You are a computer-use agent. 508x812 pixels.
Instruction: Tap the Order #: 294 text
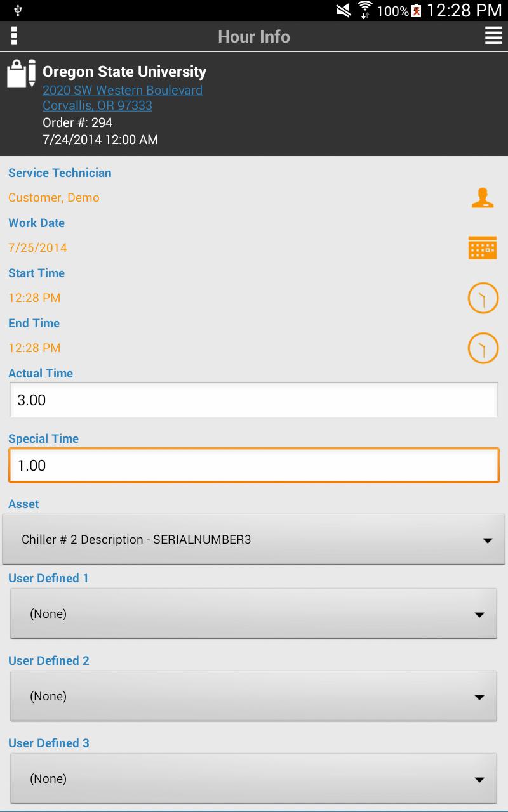point(77,122)
